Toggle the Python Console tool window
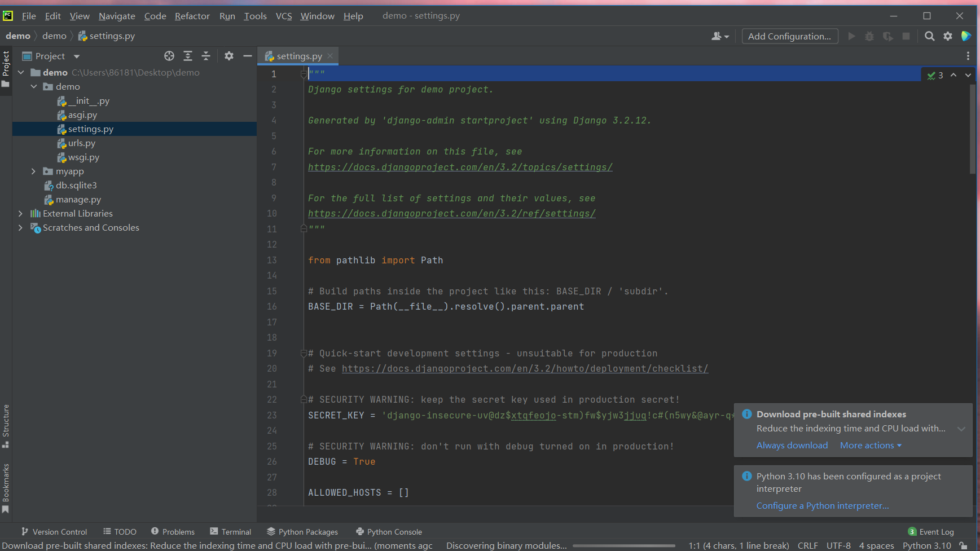Viewport: 980px width, 551px height. tap(389, 531)
